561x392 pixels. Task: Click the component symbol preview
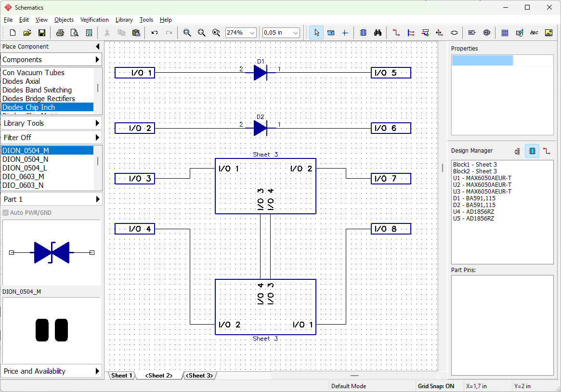[x=52, y=252]
